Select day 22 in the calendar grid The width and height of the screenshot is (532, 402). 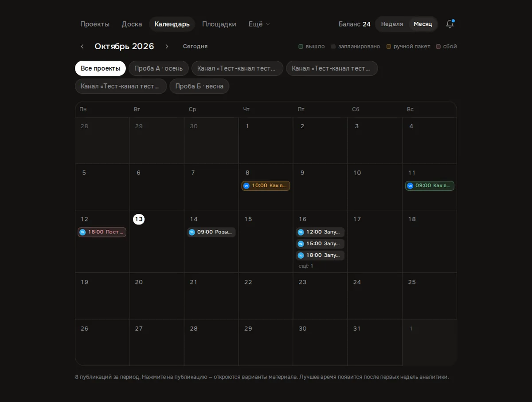point(248,282)
